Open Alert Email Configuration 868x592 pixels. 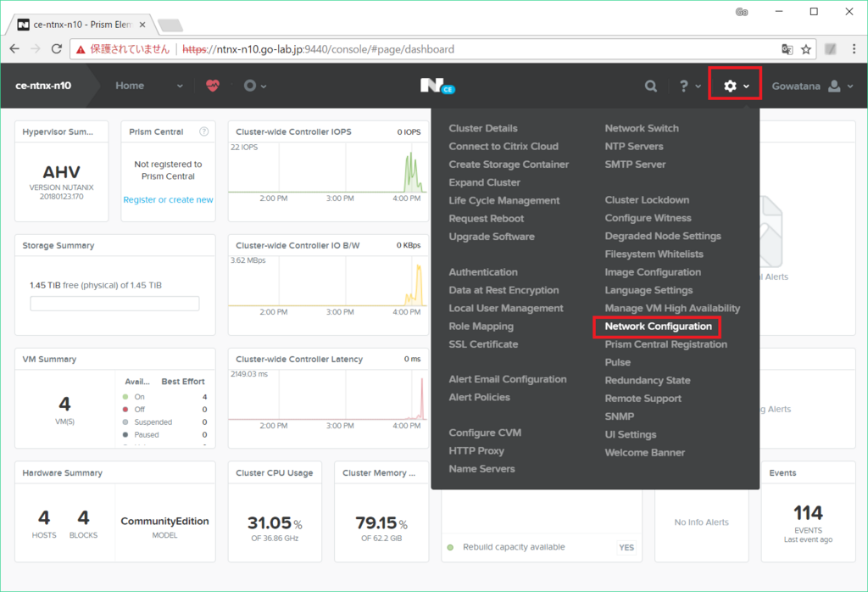[507, 379]
